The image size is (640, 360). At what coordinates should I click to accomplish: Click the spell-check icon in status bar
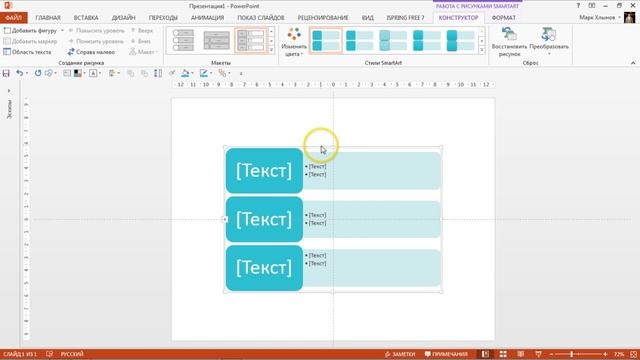coord(49,354)
